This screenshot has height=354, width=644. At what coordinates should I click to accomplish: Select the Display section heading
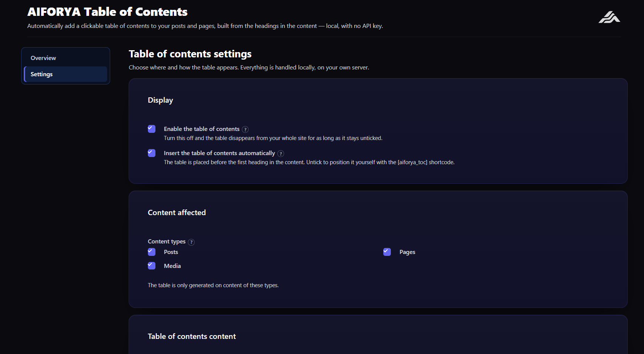point(160,100)
